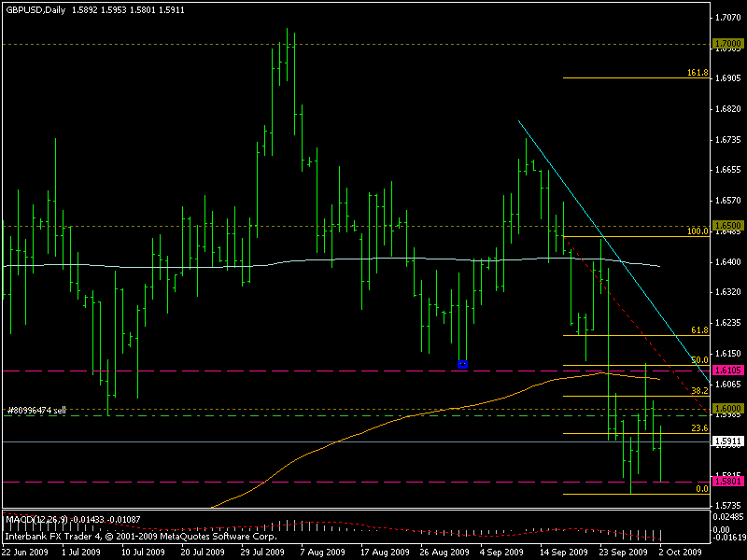Select the pink 1.5801 price tag

click(726, 482)
